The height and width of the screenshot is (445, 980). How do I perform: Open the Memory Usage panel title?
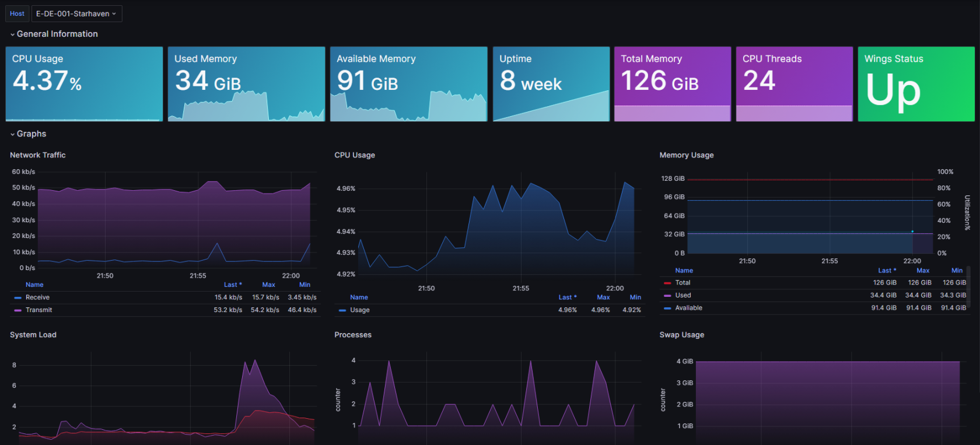pyautogui.click(x=687, y=155)
